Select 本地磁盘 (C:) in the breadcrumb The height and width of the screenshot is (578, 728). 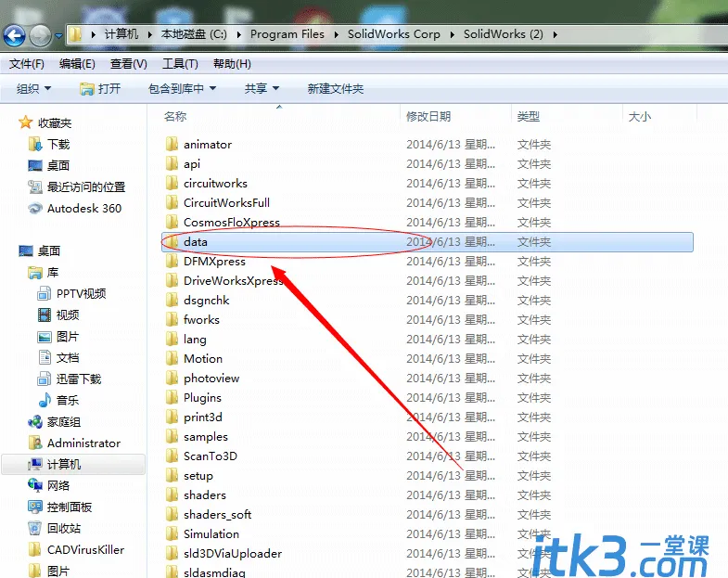point(194,34)
